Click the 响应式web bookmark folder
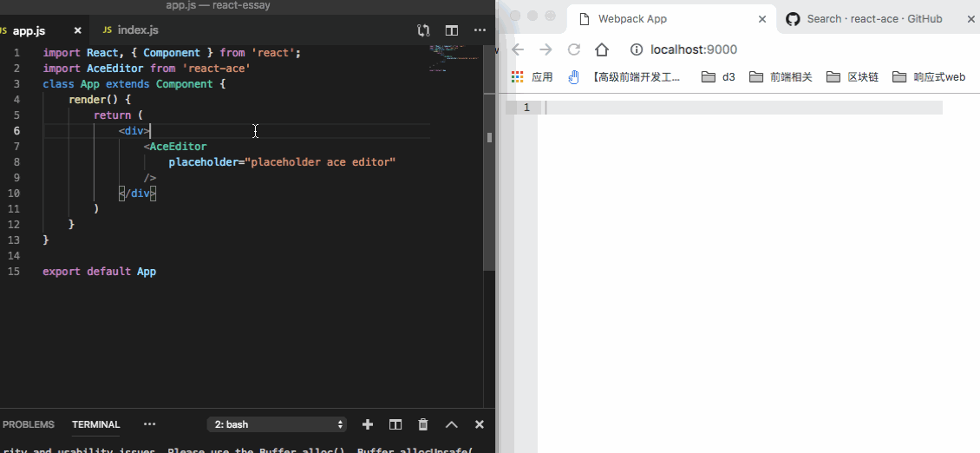980x453 pixels. pyautogui.click(x=929, y=77)
